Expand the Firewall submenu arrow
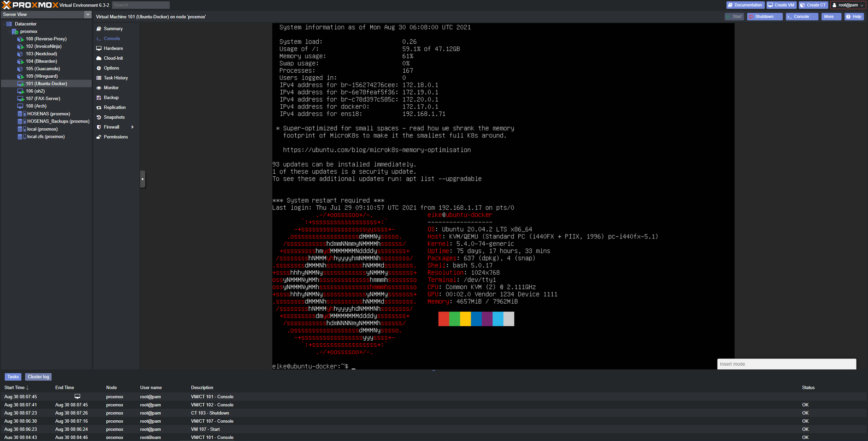The image size is (868, 441). coord(132,127)
